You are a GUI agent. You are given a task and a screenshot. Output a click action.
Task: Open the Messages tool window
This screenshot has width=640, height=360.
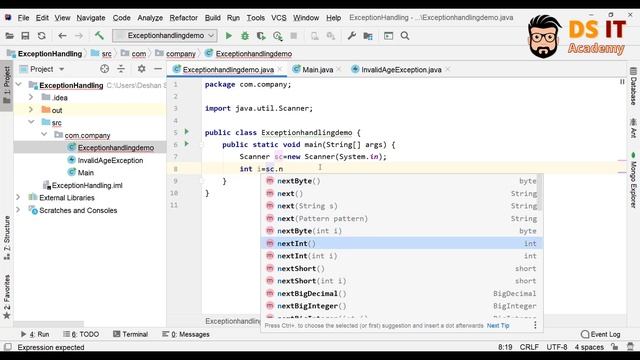pyautogui.click(x=186, y=334)
